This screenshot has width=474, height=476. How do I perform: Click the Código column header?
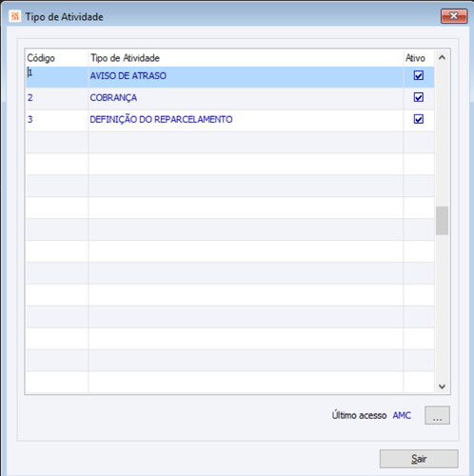[x=57, y=58]
